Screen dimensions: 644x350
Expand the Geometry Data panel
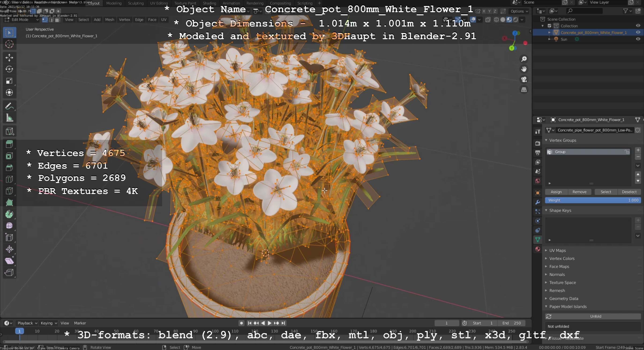point(546,298)
